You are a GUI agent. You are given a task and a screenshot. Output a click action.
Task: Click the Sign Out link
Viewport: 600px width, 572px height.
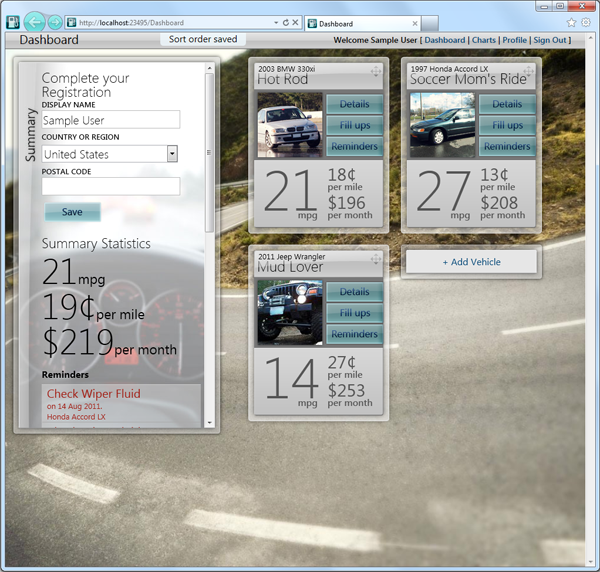pyautogui.click(x=549, y=40)
